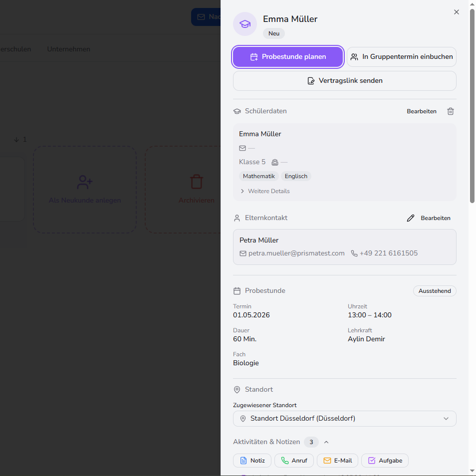
Task: Click the school building icon
Action: pos(275,163)
